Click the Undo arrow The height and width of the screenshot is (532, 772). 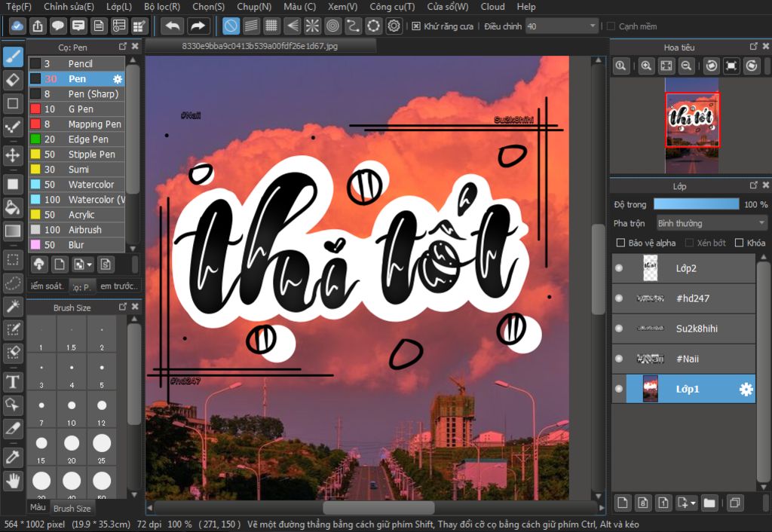(173, 26)
